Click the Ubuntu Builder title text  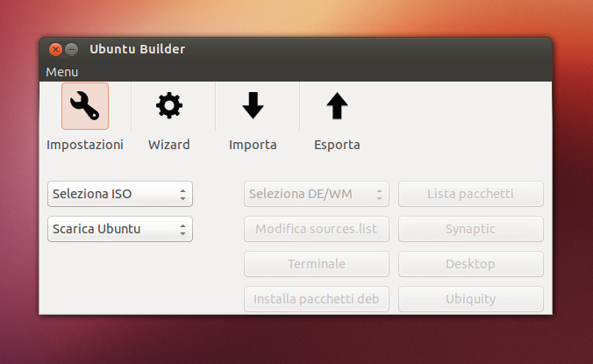[137, 49]
